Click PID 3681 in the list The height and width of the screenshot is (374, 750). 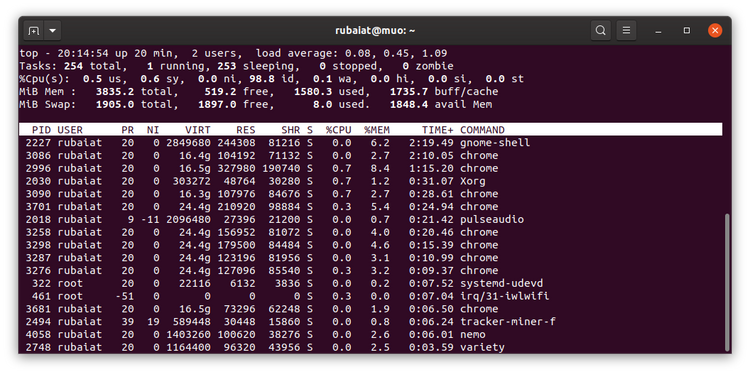coord(38,309)
